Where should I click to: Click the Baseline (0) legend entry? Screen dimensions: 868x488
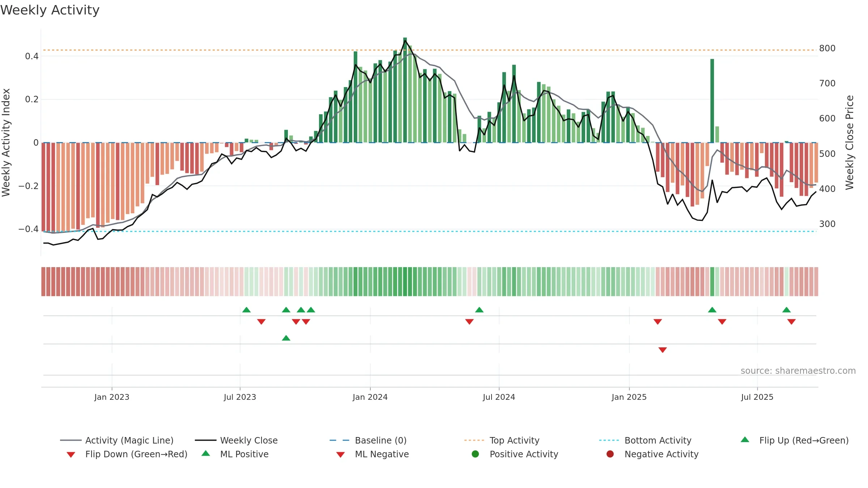[368, 440]
